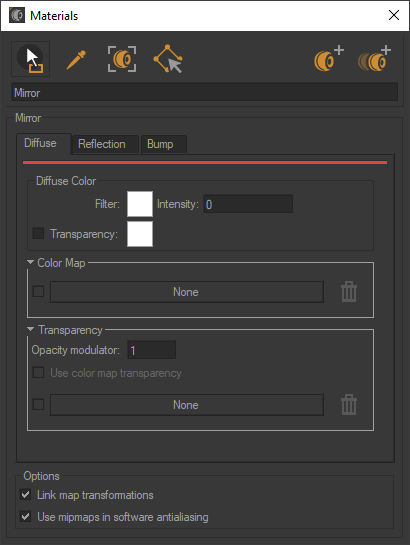Viewport: 410px width, 545px height.
Task: Open the Transparency color swatch
Action: coord(140,234)
